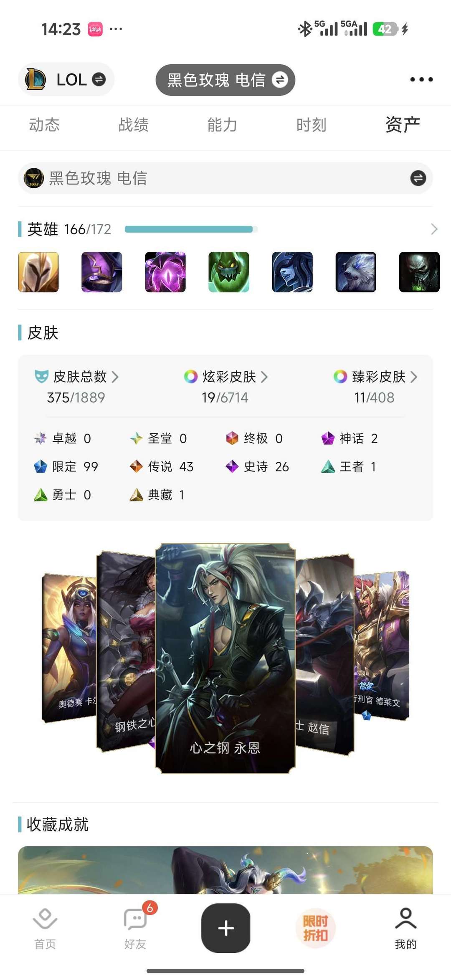
Task: Select the 心之钢 永恩 skin card
Action: click(225, 658)
